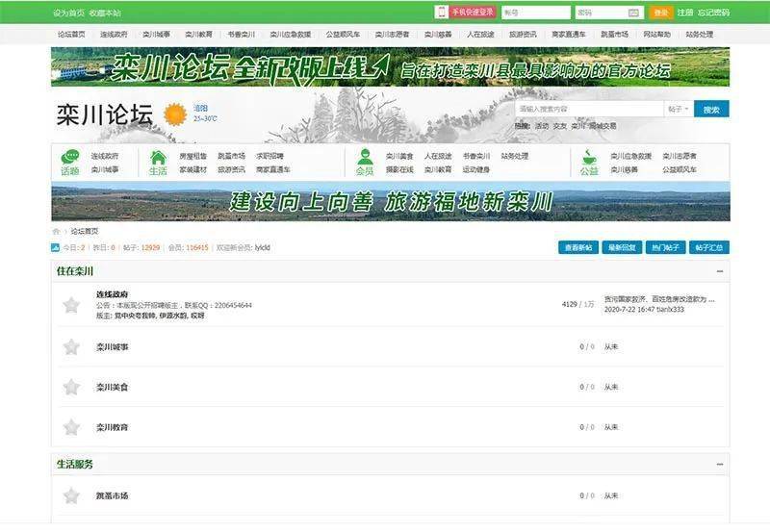Screen dimensions: 770x532
Task: Click the blue 搜索 search button
Action: coord(711,109)
